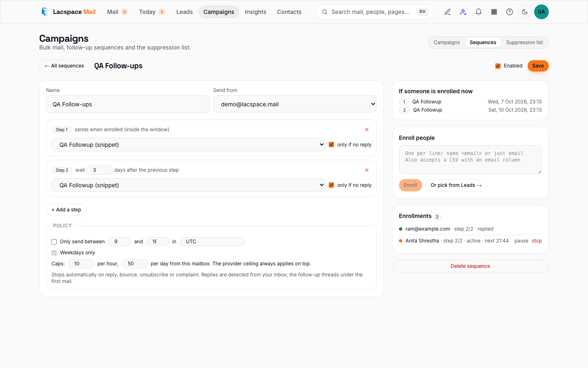Click Or pick from Leads

click(456, 185)
